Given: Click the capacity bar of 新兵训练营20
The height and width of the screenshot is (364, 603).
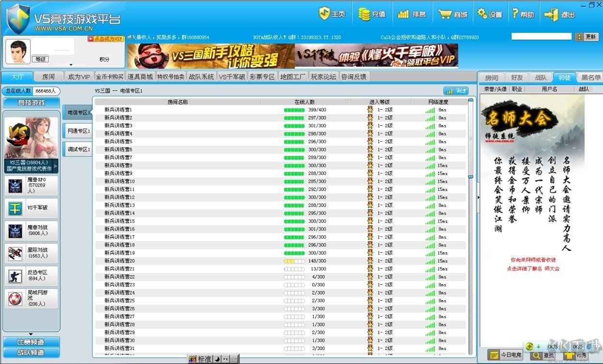Looking at the screenshot, I should (x=295, y=261).
